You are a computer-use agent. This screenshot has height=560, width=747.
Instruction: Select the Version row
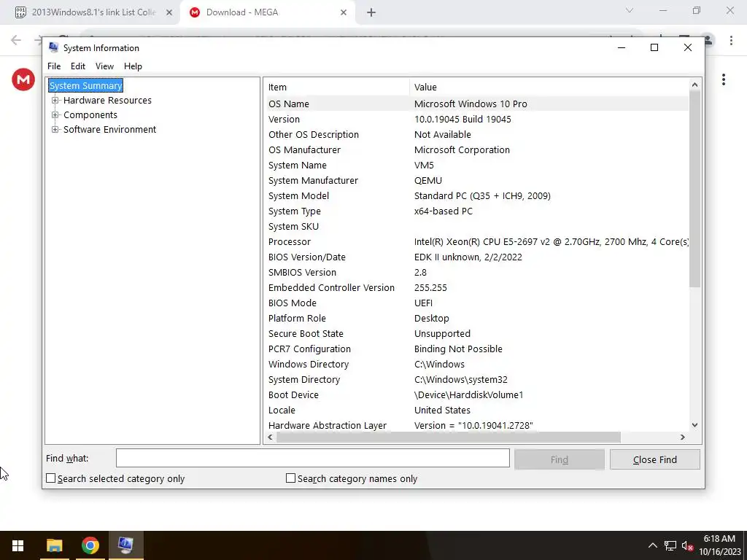(x=477, y=119)
